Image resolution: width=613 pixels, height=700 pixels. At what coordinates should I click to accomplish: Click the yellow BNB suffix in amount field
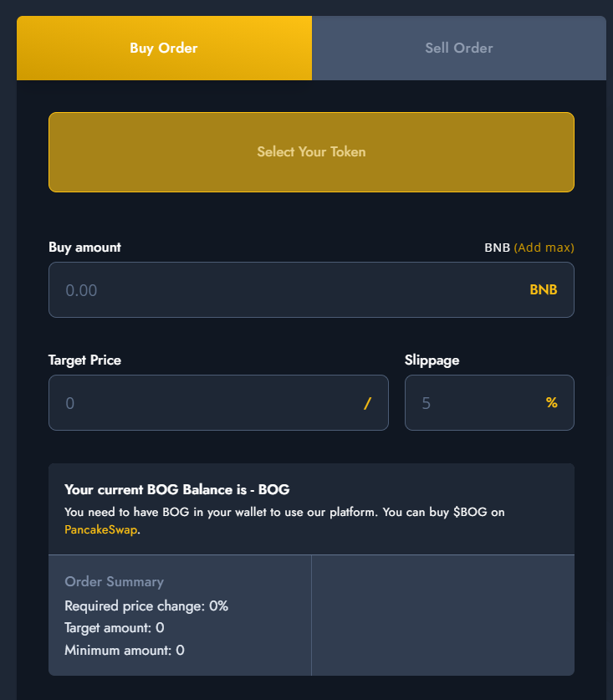[x=544, y=289]
